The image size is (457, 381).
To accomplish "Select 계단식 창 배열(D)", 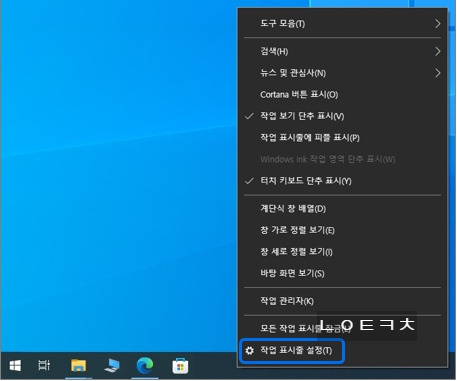I will point(343,209).
